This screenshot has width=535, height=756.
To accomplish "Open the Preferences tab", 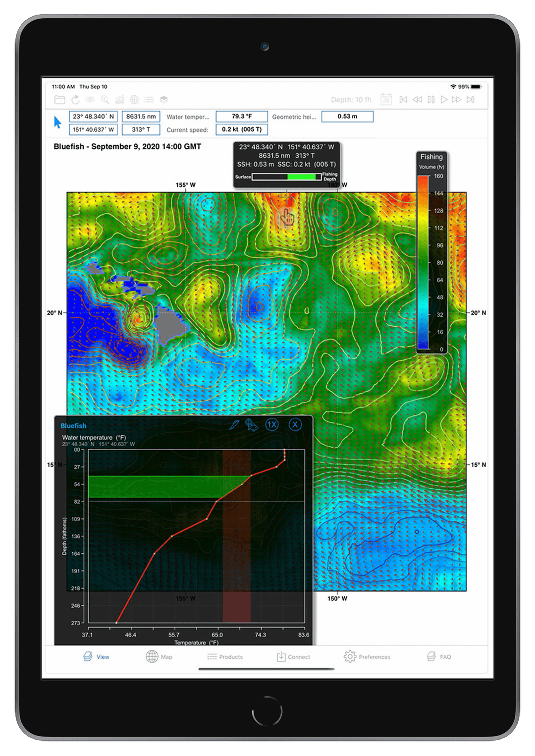I will 367,657.
